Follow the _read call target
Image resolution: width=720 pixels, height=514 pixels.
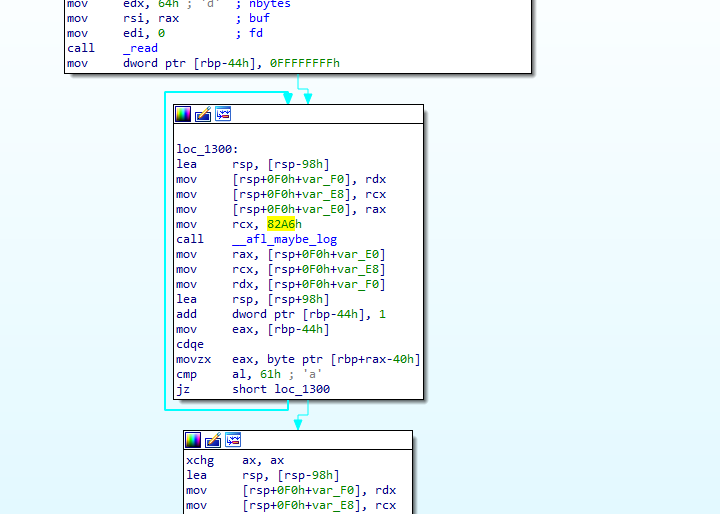click(141, 48)
